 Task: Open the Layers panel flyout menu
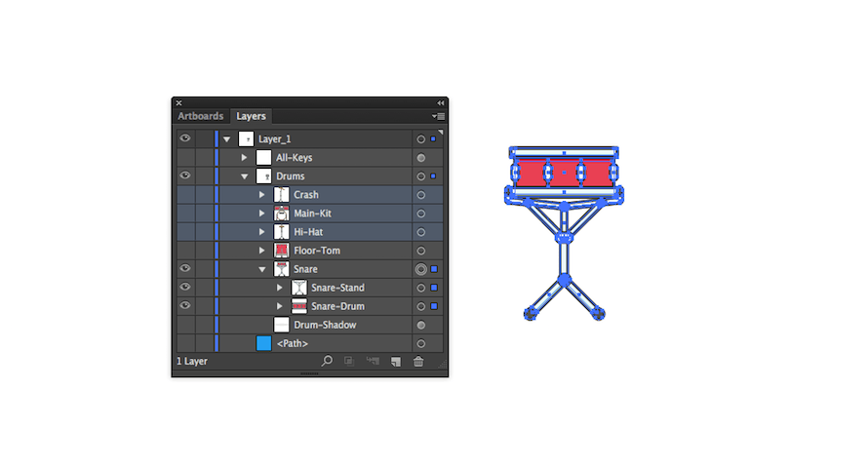[x=438, y=116]
